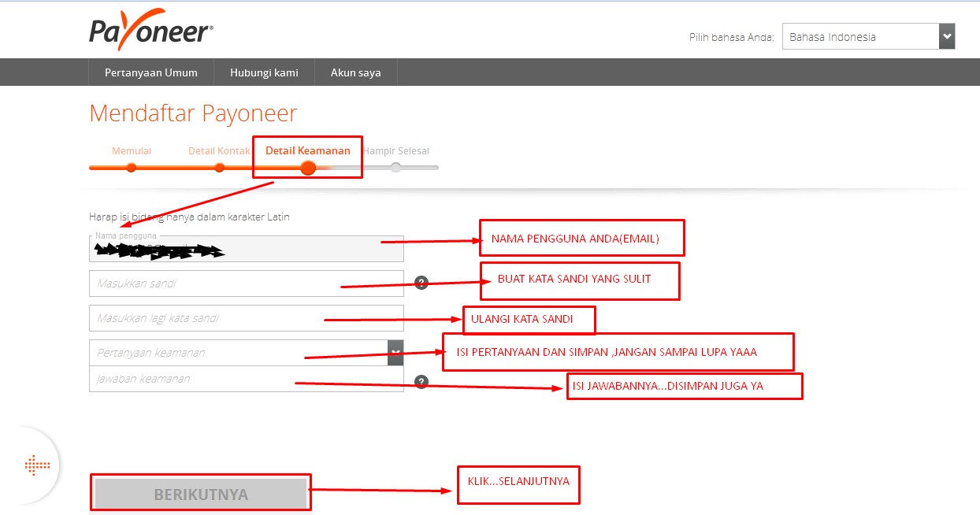Expand the Pertanyaan keamanan dropdown arrow

[x=395, y=352]
